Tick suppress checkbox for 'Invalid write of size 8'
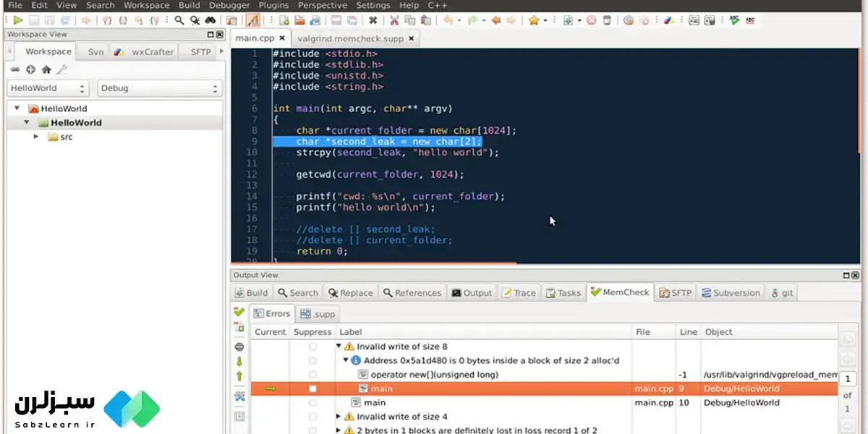 [312, 346]
